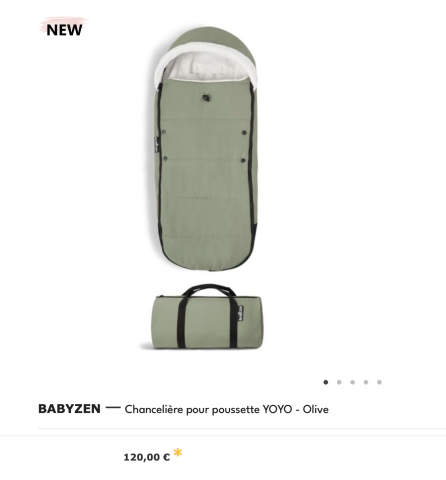Image resolution: width=446 pixels, height=480 pixels.
Task: Click the 120,00 € price
Action: (147, 457)
